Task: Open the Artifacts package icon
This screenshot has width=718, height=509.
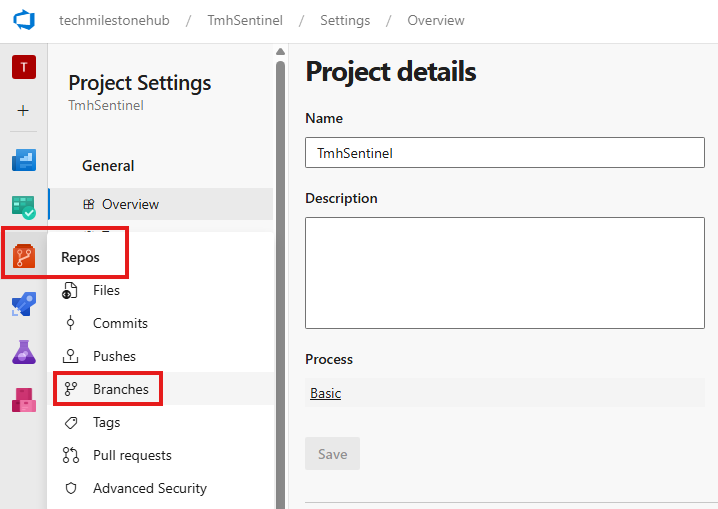Action: point(24,400)
